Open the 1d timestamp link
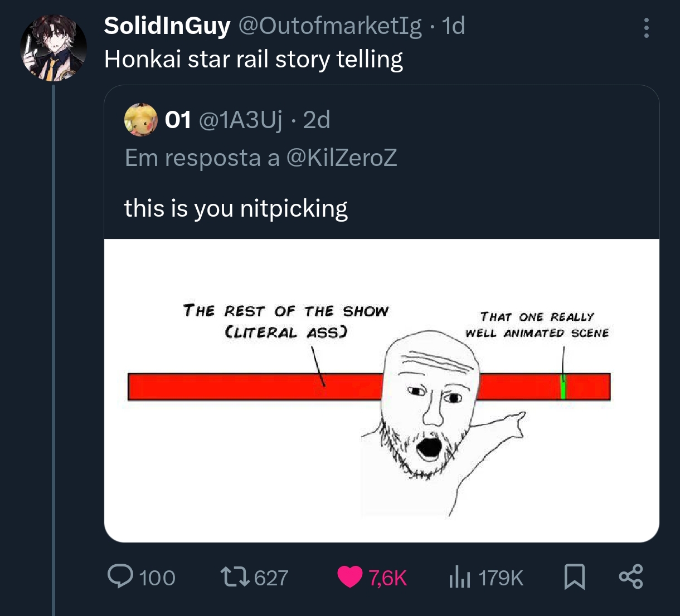Image resolution: width=680 pixels, height=616 pixels. [x=453, y=26]
